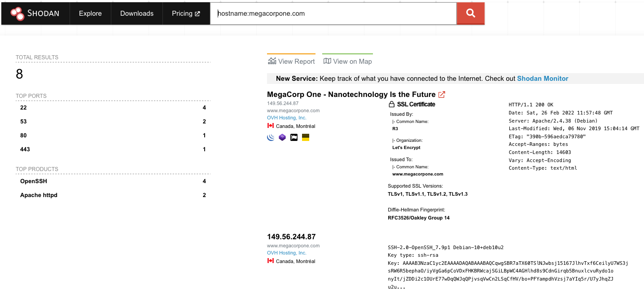Screen dimensions: 644x303
Task: Click the map icon beside View on Map
Action: [x=327, y=61]
